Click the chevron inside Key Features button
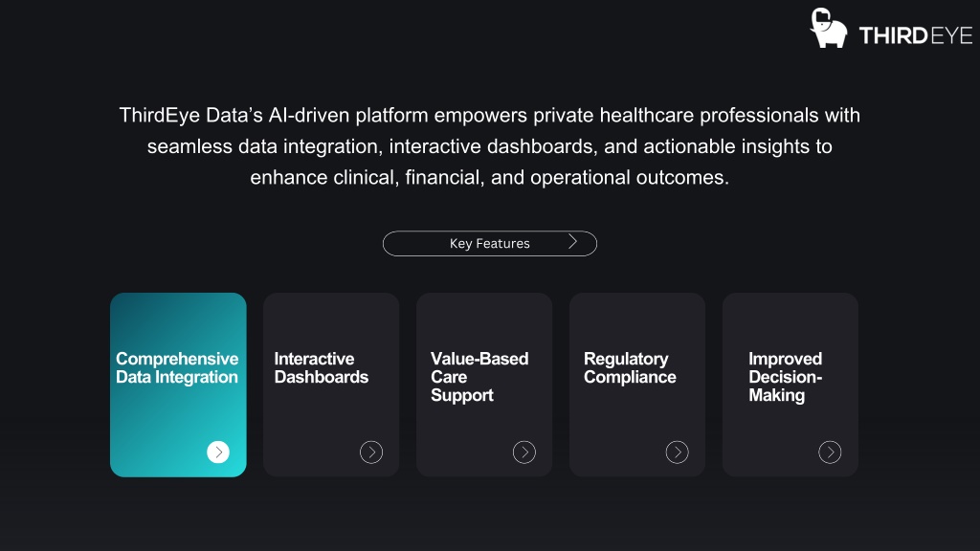This screenshot has height=551, width=980. [572, 242]
